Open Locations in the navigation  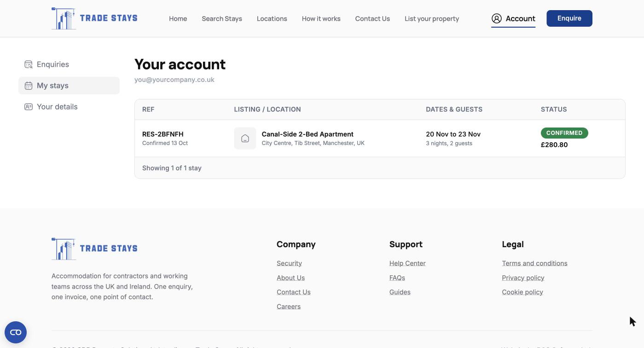tap(272, 19)
